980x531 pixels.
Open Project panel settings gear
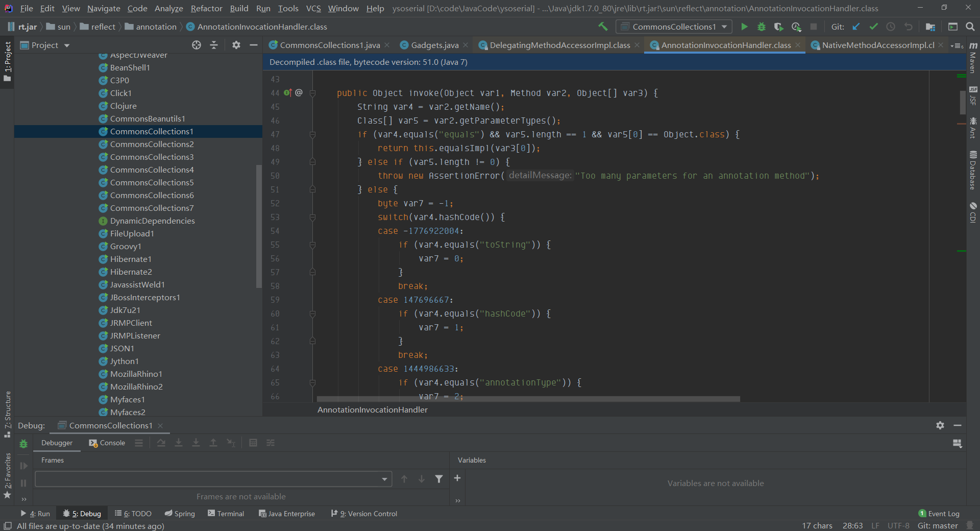click(x=236, y=45)
